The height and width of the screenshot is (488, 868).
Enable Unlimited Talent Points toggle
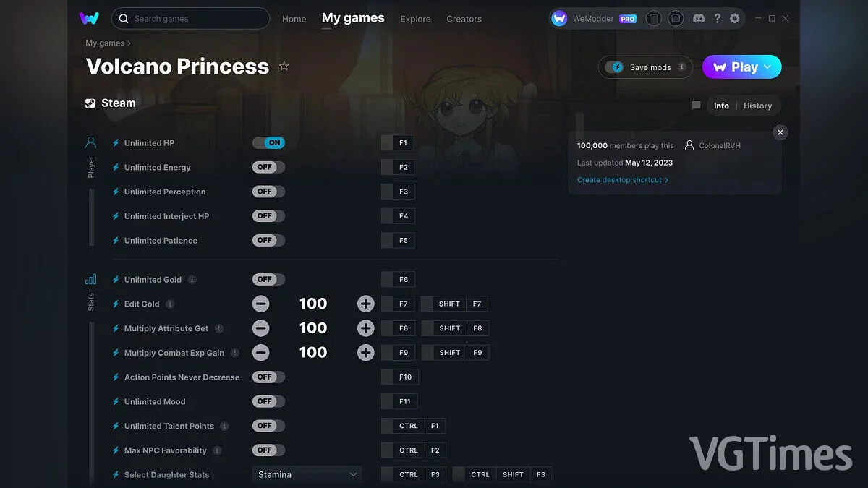[x=268, y=426]
